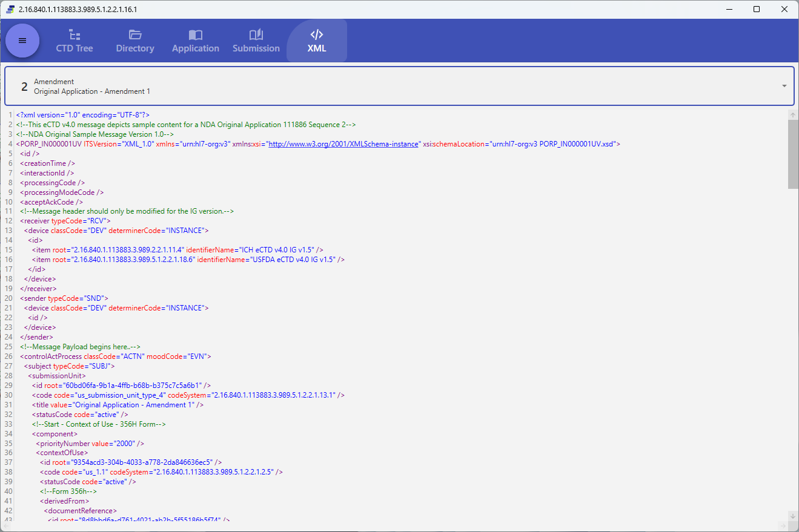799x532 pixels.
Task: Click the vertical scrollbar thumb
Action: pos(793,154)
